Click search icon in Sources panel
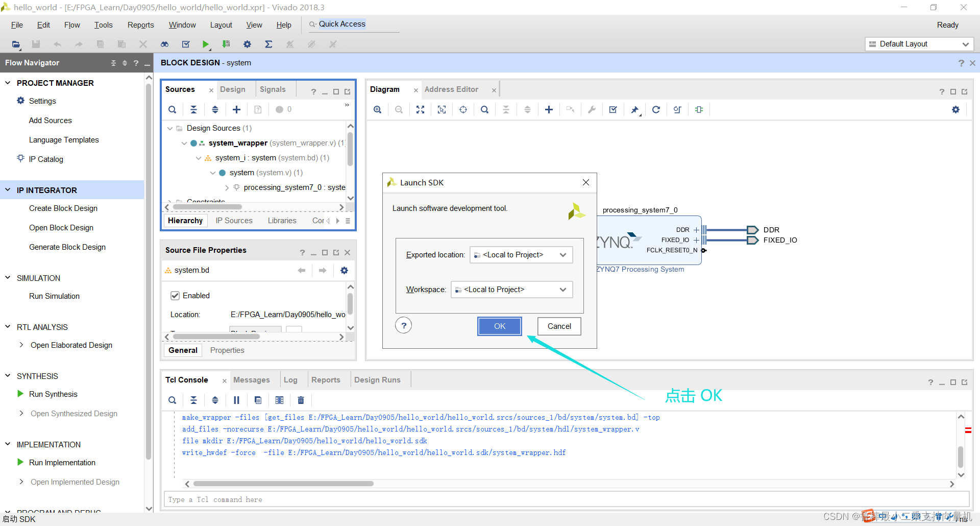The image size is (980, 526). [173, 109]
